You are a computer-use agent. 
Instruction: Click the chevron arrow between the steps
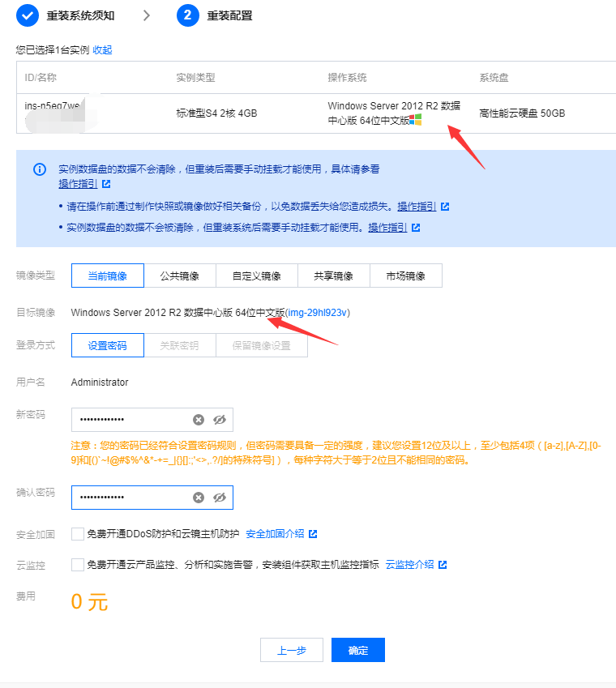(x=147, y=15)
